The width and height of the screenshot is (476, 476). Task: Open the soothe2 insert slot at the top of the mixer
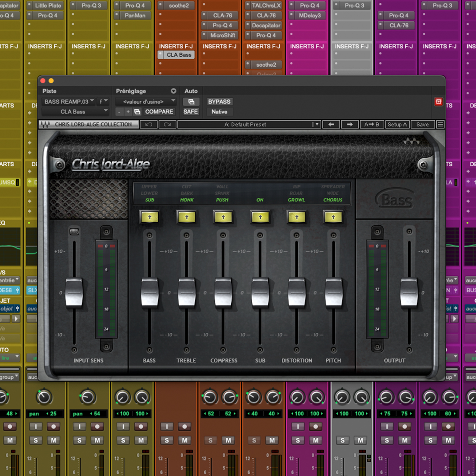pos(176,6)
